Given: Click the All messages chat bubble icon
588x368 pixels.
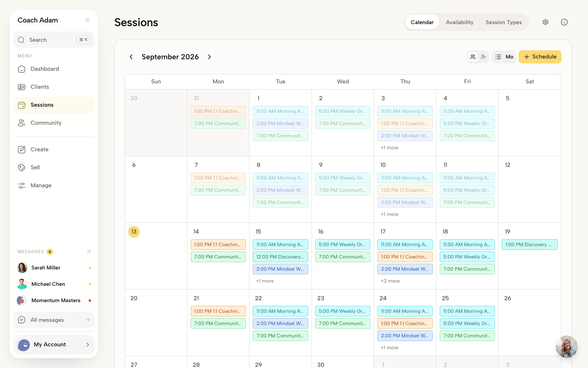Looking at the screenshot, I should (22, 320).
